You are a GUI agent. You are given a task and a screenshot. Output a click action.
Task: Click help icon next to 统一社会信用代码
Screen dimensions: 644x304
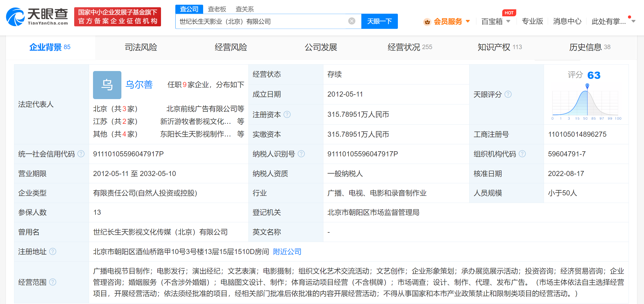81,154
